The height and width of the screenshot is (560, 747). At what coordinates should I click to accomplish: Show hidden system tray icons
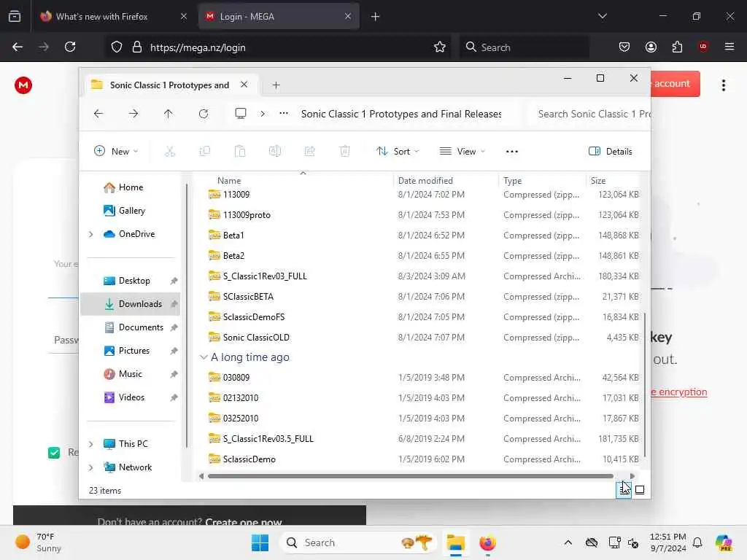[568, 542]
